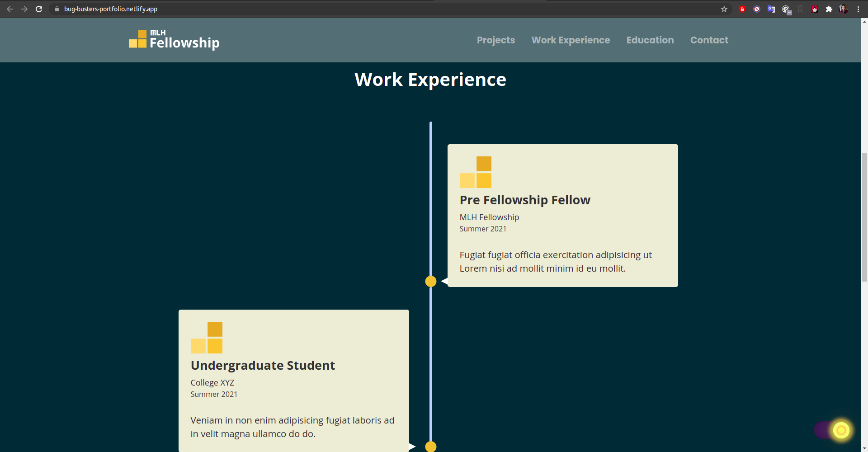Image resolution: width=868 pixels, height=452 pixels.
Task: Click scrollbar down arrow
Action: [864, 448]
